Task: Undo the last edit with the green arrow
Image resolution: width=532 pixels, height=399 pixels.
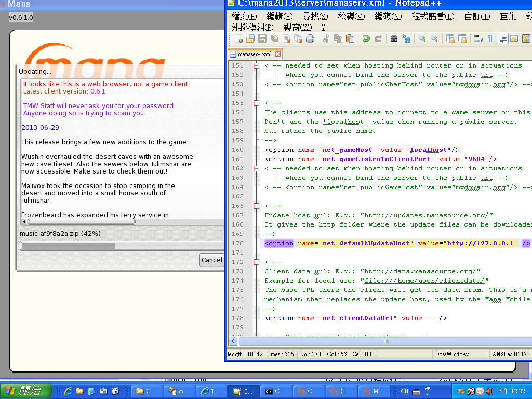Action: (x=366, y=38)
